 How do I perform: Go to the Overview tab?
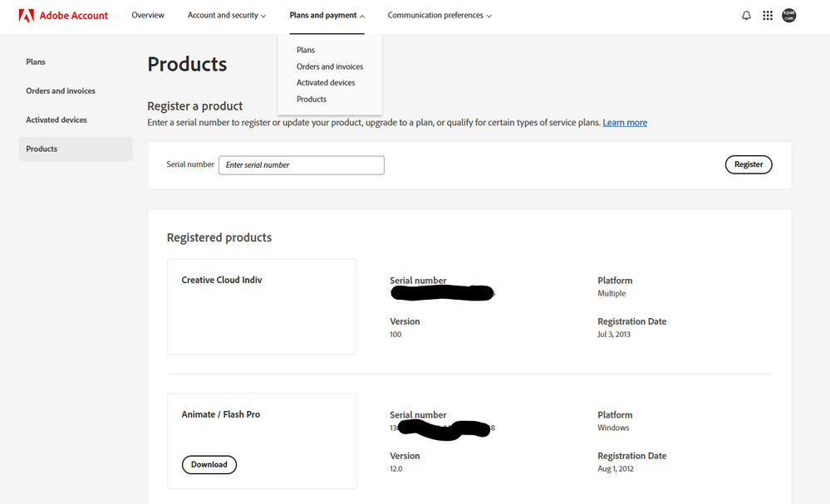[148, 16]
